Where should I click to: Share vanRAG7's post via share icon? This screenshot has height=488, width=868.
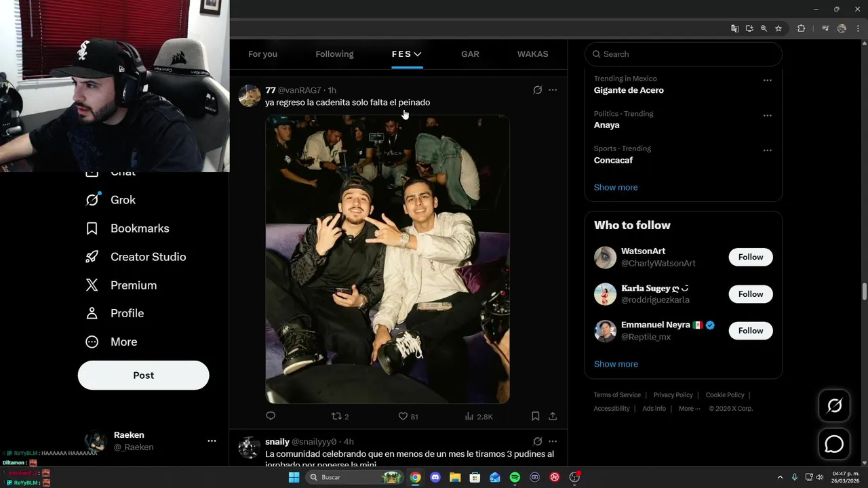click(553, 416)
